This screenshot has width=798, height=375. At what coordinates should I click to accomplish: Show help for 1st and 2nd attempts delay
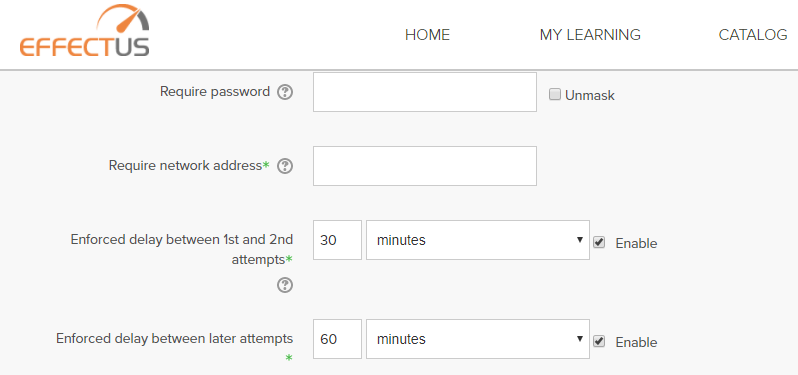coord(285,285)
